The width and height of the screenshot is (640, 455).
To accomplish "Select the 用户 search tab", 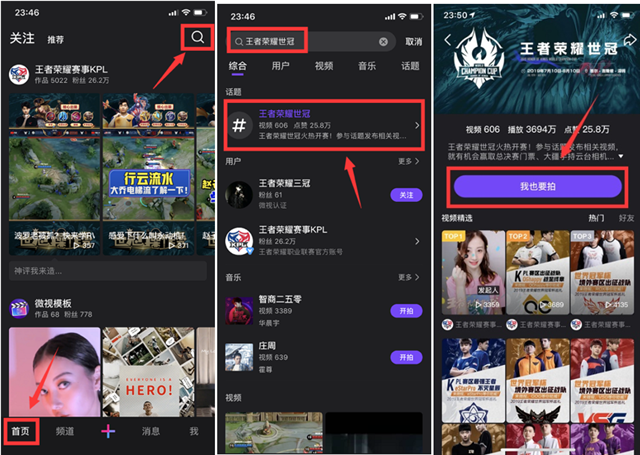I will (x=280, y=66).
